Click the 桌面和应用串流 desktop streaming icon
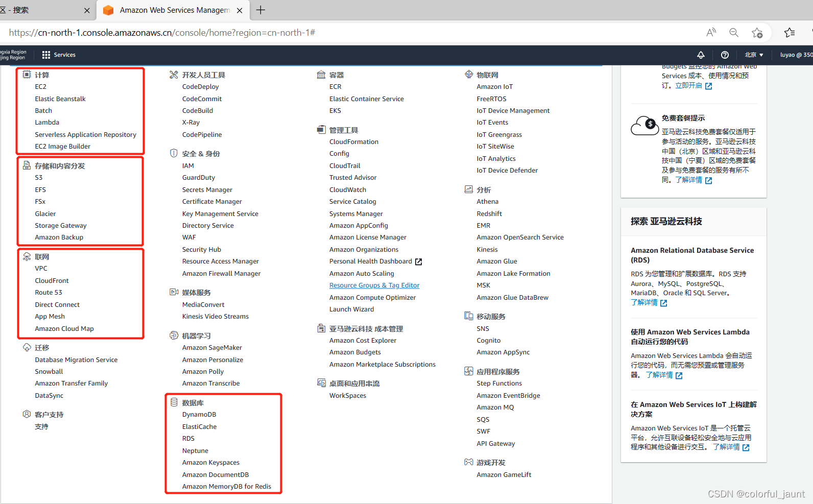 point(321,383)
